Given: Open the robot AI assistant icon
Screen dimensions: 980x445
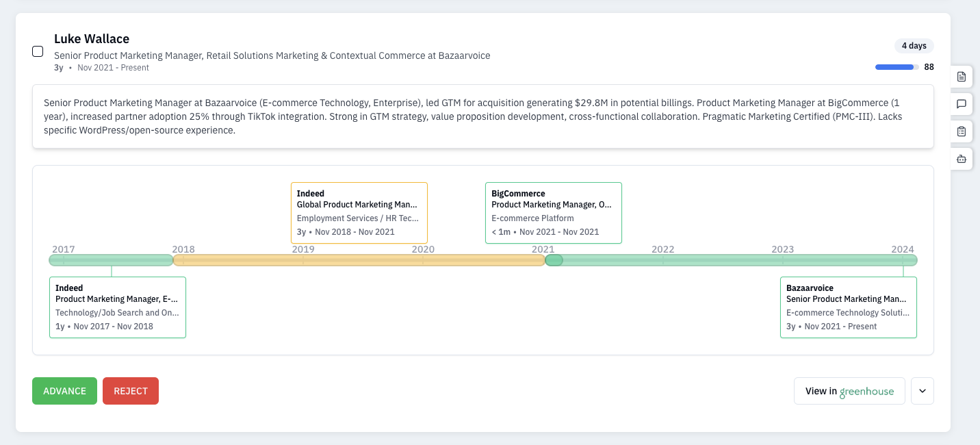Looking at the screenshot, I should point(962,159).
